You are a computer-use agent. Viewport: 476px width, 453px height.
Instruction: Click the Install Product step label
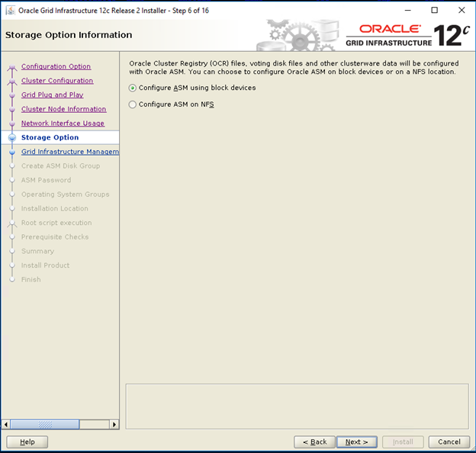[45, 265]
